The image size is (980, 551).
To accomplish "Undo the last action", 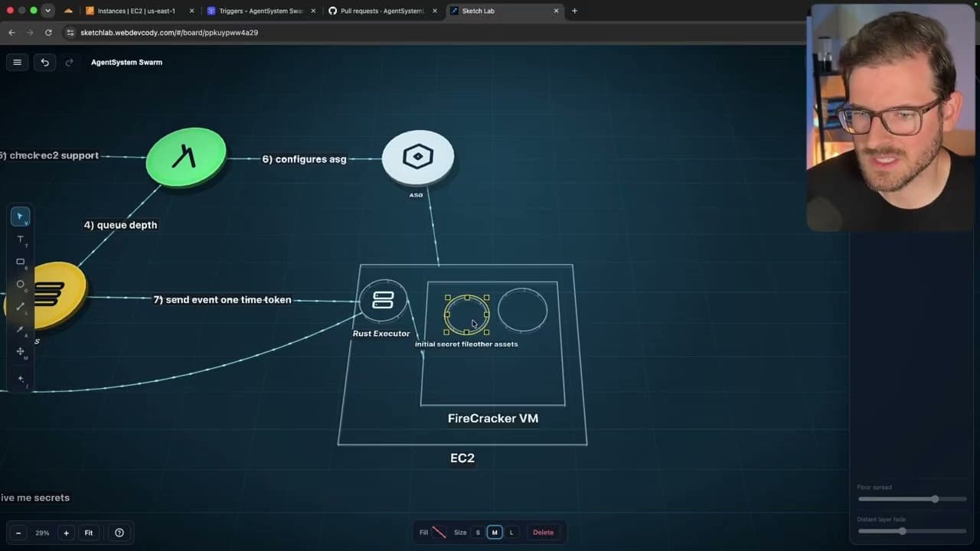I will [45, 62].
